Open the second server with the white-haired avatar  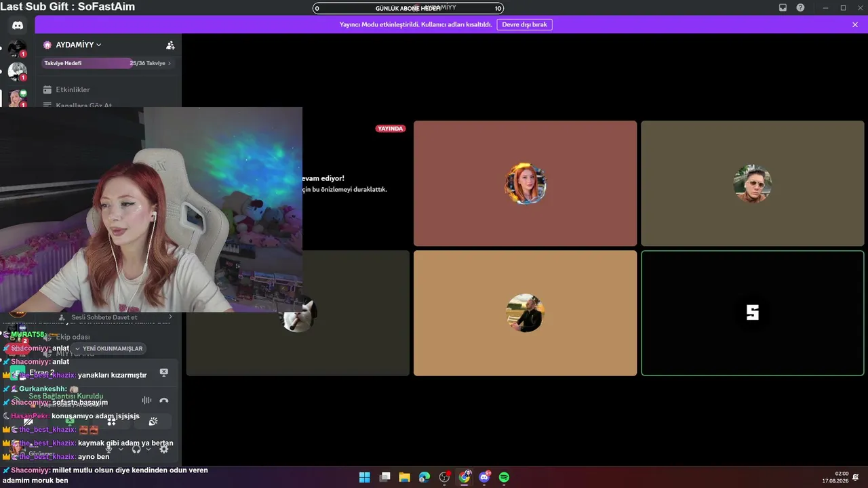tap(17, 71)
